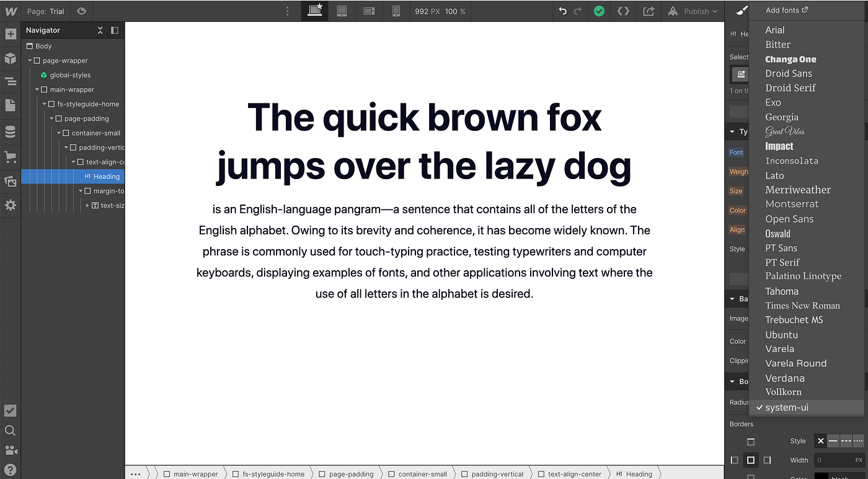This screenshot has height=479, width=868.
Task: Collapse the page-padding tree node
Action: click(51, 119)
